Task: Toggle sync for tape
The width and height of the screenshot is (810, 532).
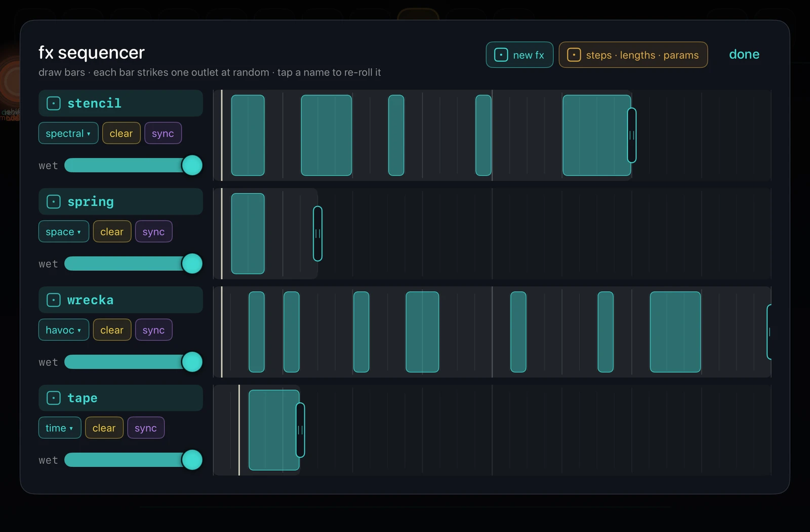Action: [x=146, y=428]
